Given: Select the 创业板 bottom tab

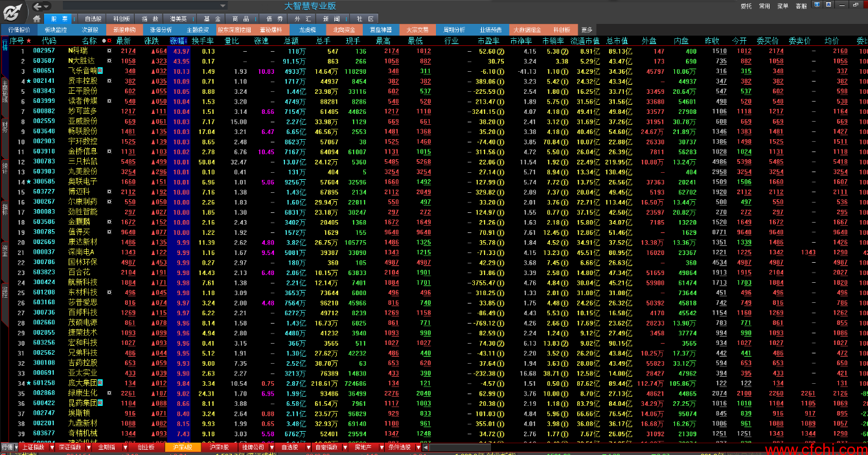Looking at the screenshot, I should click(x=146, y=447).
